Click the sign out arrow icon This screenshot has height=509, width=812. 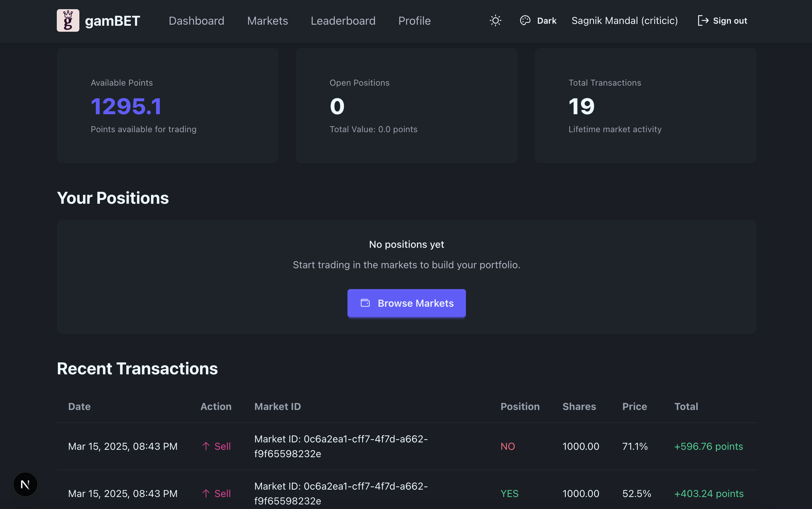703,20
